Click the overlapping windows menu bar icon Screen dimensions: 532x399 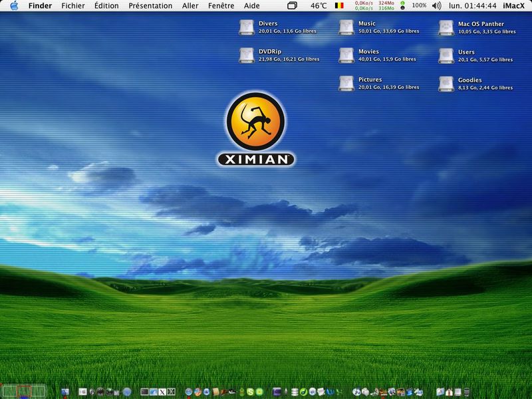click(x=292, y=6)
